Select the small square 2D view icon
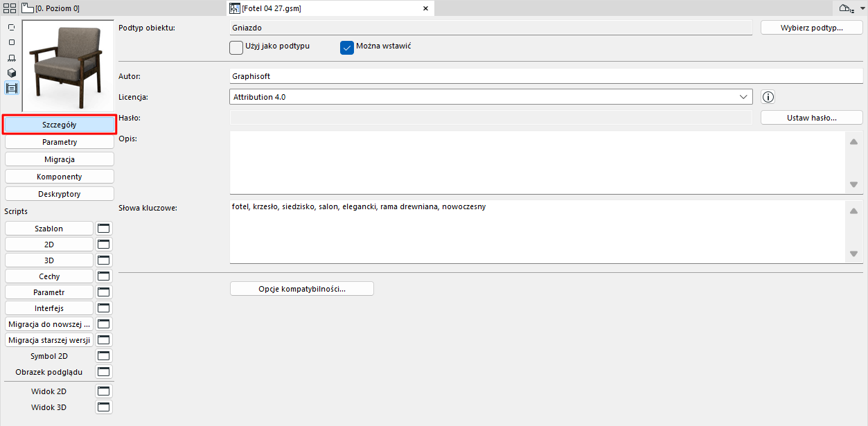This screenshot has width=868, height=426. (11, 43)
